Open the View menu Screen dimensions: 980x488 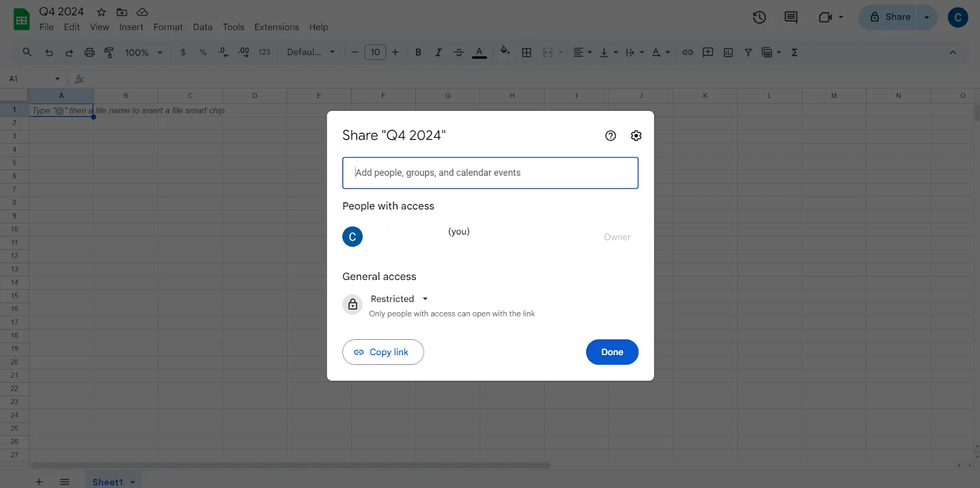pyautogui.click(x=99, y=27)
